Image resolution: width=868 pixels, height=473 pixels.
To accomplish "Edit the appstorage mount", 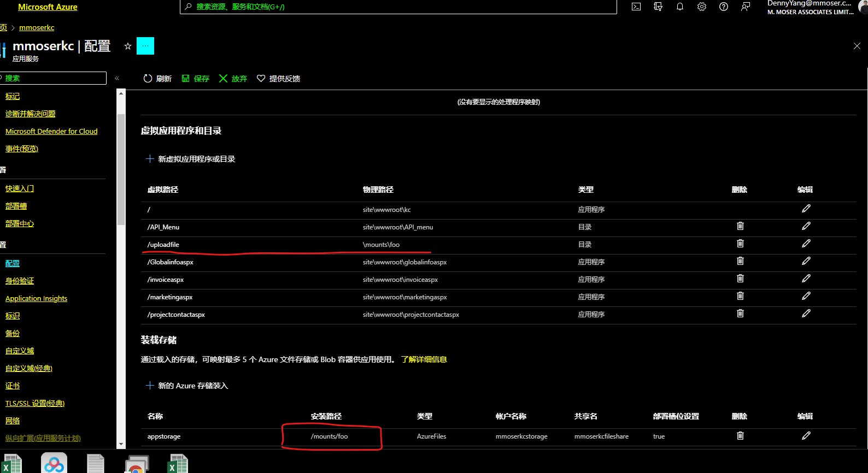I will [x=806, y=436].
